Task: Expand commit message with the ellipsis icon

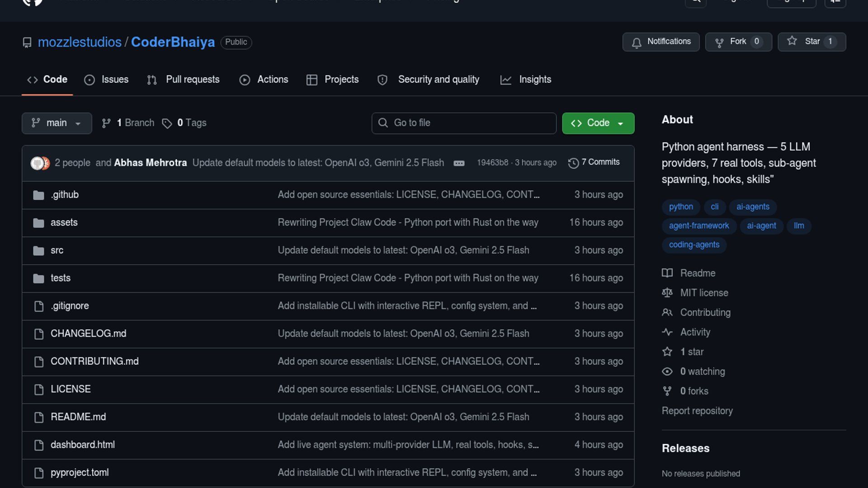Action: coord(459,163)
